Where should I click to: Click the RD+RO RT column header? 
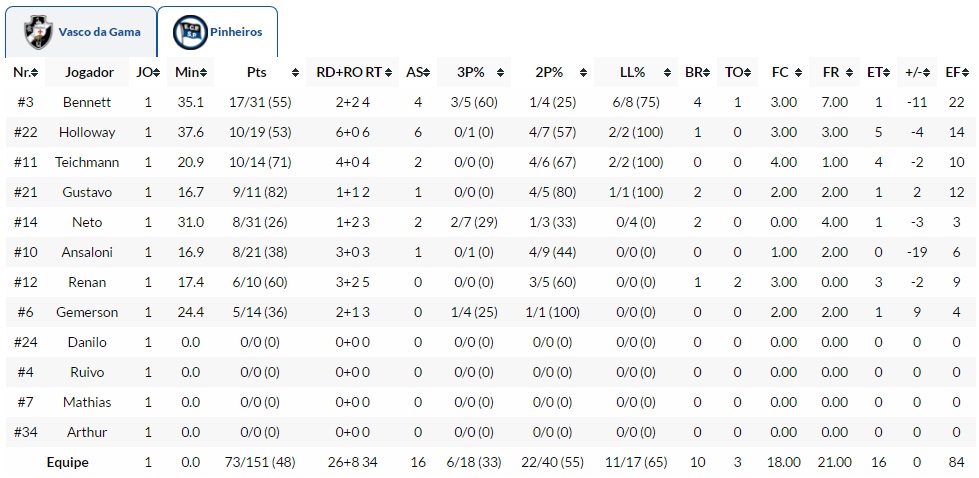(x=347, y=72)
